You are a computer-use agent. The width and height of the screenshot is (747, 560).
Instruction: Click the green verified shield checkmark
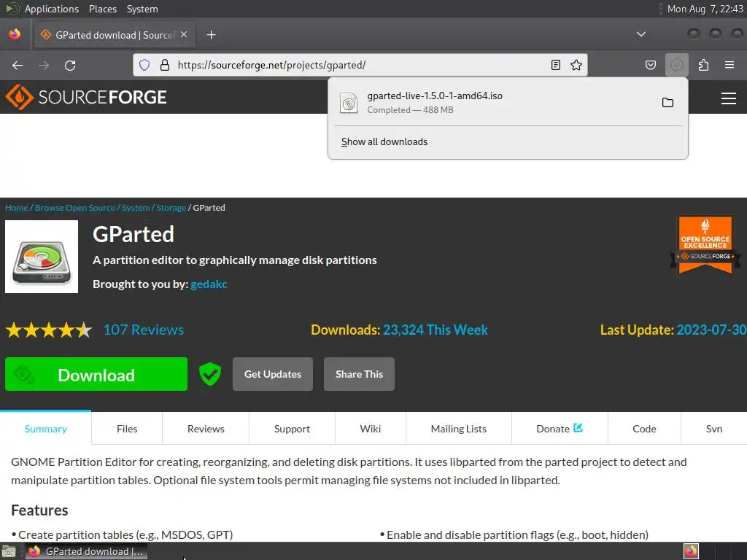(209, 374)
